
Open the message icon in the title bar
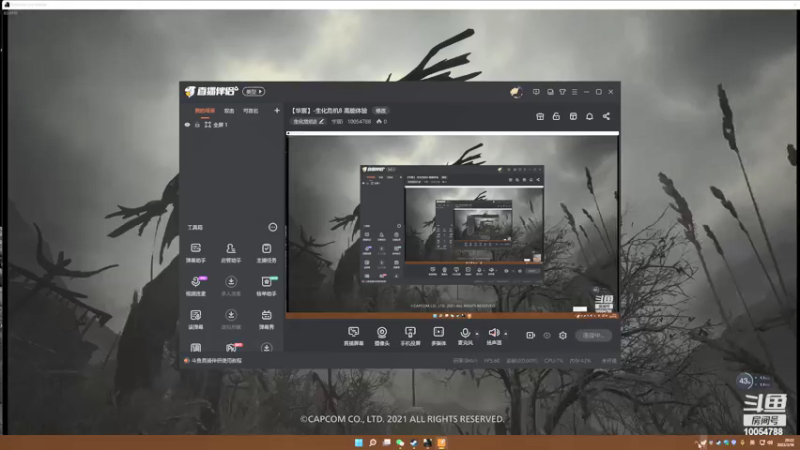(536, 92)
